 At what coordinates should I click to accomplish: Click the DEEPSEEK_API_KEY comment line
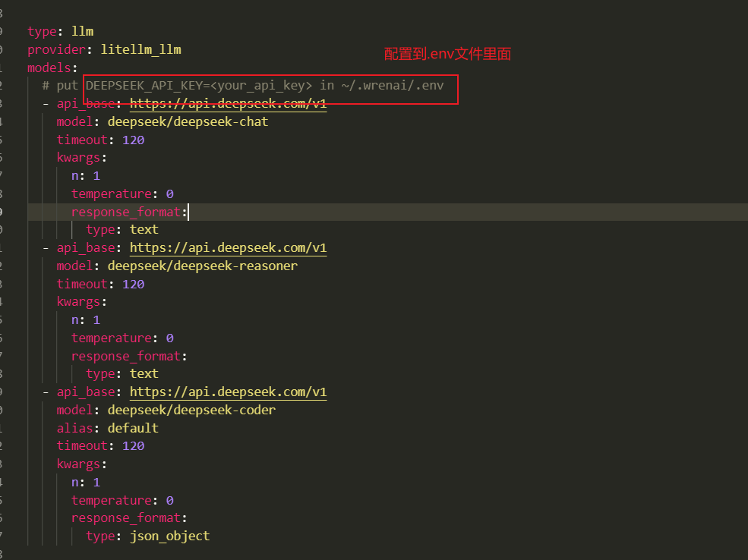coord(243,85)
